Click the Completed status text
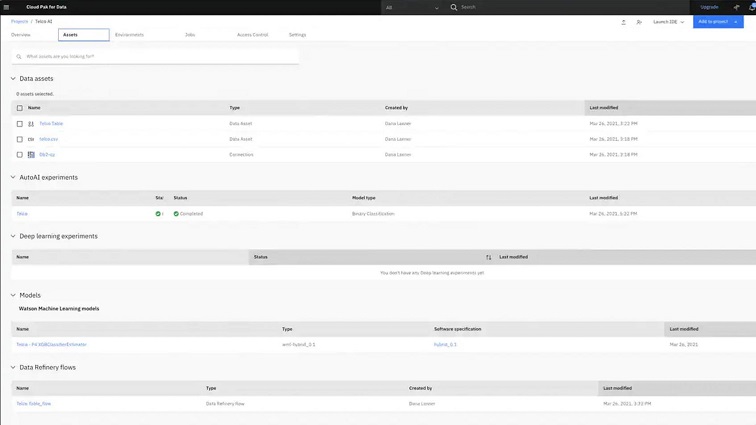The image size is (756, 425). (191, 214)
